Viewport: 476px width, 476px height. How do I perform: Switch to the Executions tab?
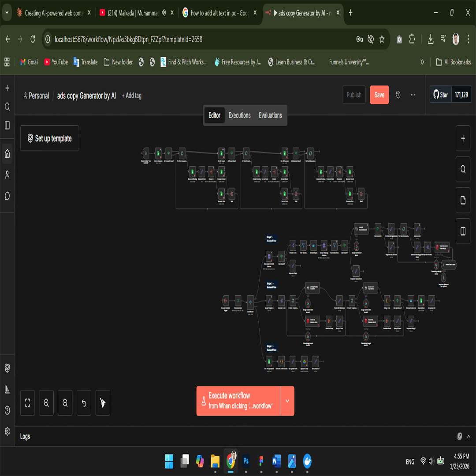[239, 115]
